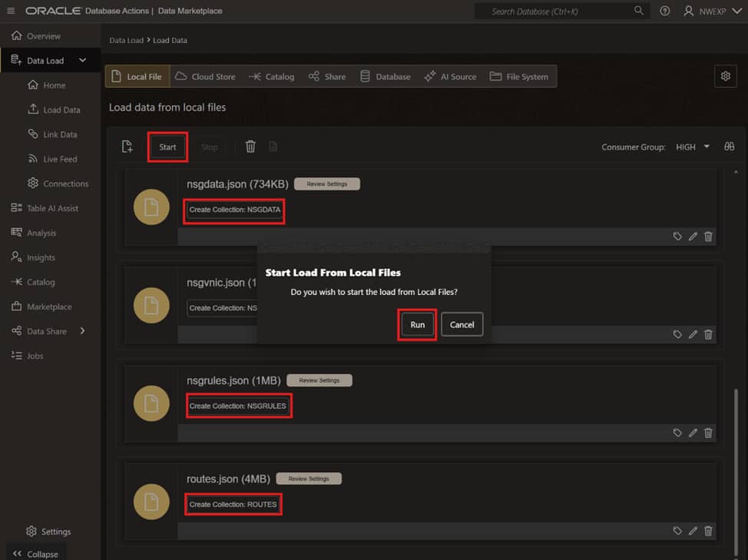
Task: Collapse the Data Load section
Action: [82, 61]
